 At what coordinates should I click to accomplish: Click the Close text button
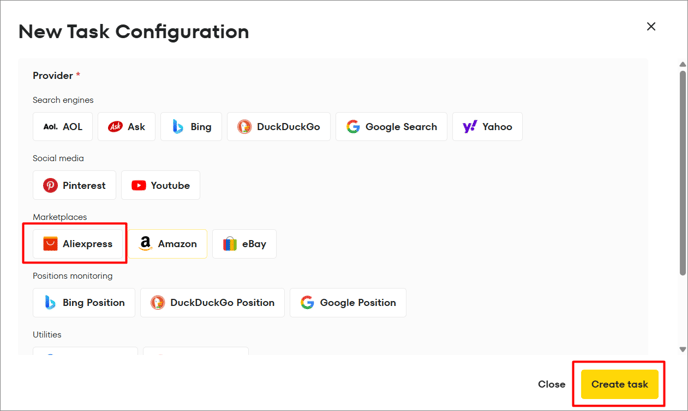click(552, 384)
